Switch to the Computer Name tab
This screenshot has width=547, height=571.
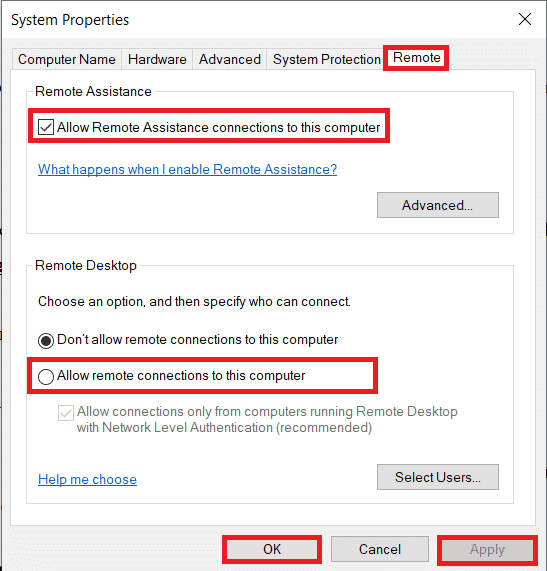[67, 59]
